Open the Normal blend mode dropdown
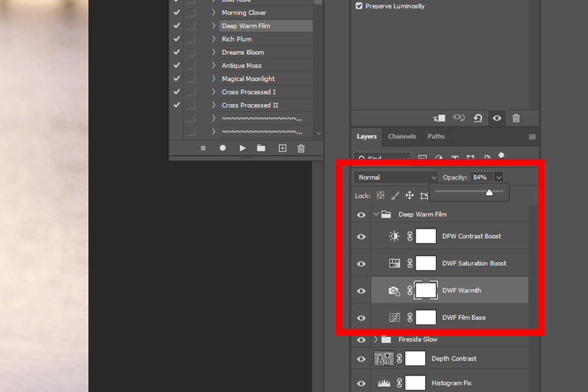Image resolution: width=588 pixels, height=392 pixels. pyautogui.click(x=396, y=177)
